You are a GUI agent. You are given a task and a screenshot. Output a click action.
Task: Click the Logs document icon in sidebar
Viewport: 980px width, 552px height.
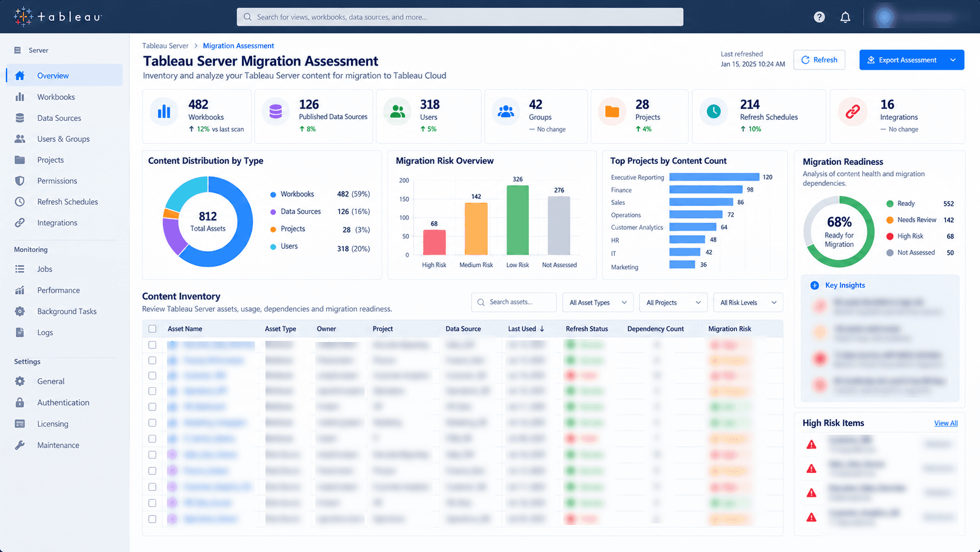(20, 333)
